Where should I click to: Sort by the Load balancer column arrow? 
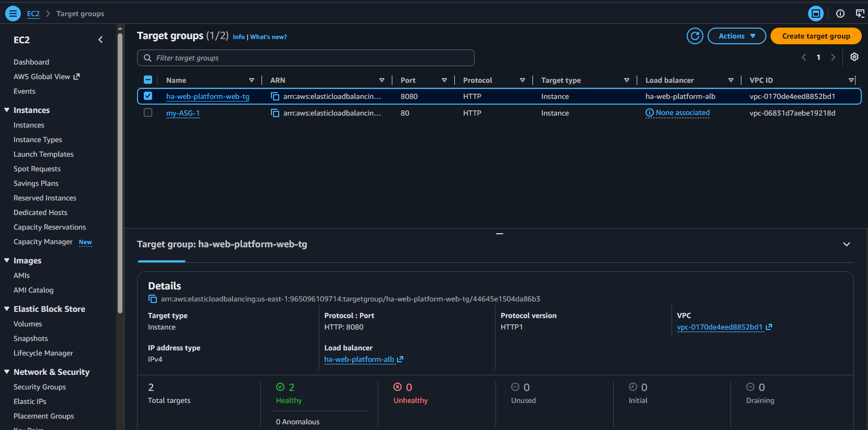731,80
